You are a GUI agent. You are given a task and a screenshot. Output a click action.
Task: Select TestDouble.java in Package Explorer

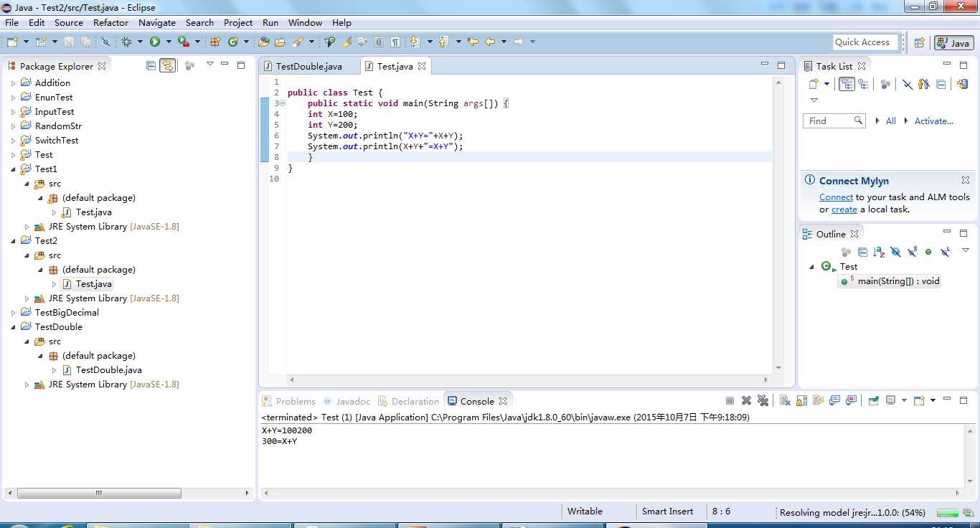(109, 370)
